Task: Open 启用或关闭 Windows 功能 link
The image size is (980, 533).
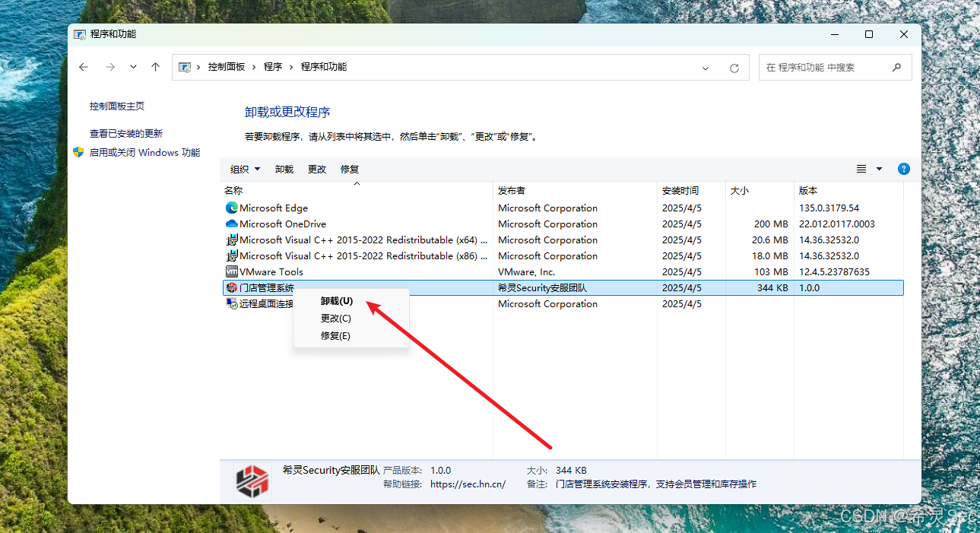Action: (x=144, y=152)
